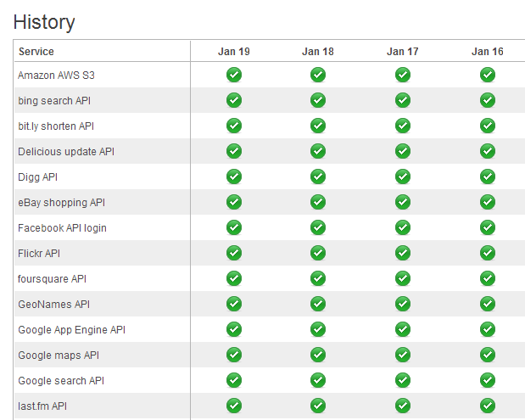This screenshot has width=525, height=420.
Task: Click bing search API status icon for Jan 18
Action: click(x=318, y=100)
